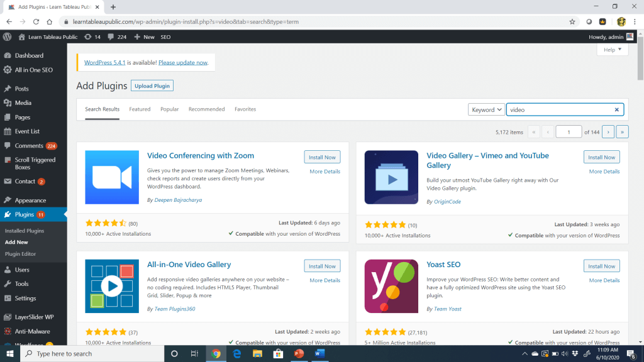Open the WordPress logo menu
This screenshot has height=362, width=644.
click(7, 37)
